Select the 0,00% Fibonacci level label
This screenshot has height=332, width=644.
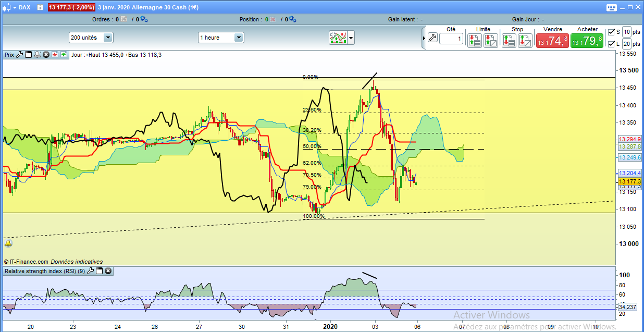(x=310, y=77)
